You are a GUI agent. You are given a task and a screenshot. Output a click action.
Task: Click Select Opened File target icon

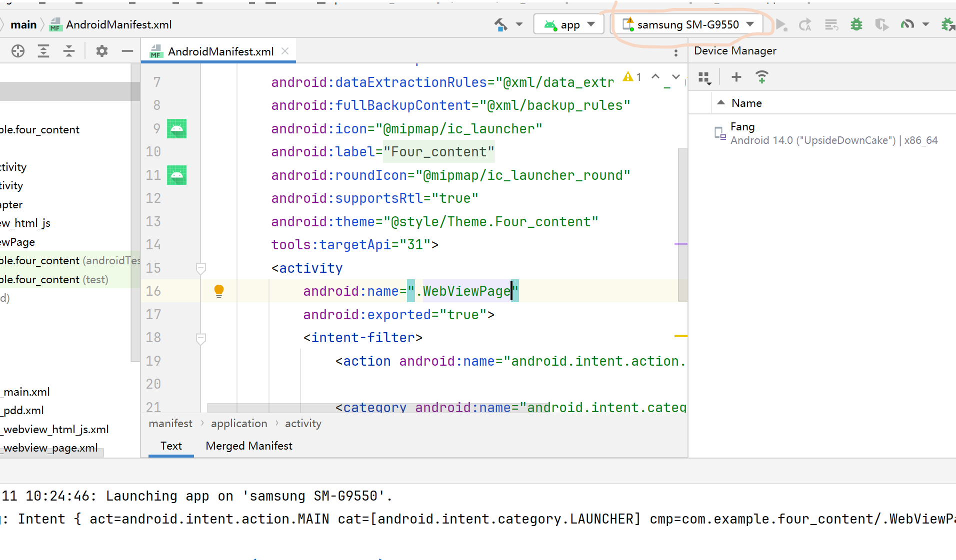(x=18, y=51)
